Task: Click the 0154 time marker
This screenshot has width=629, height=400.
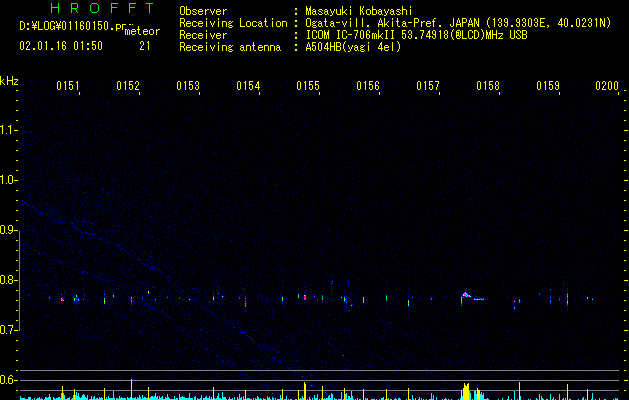Action: (x=248, y=86)
